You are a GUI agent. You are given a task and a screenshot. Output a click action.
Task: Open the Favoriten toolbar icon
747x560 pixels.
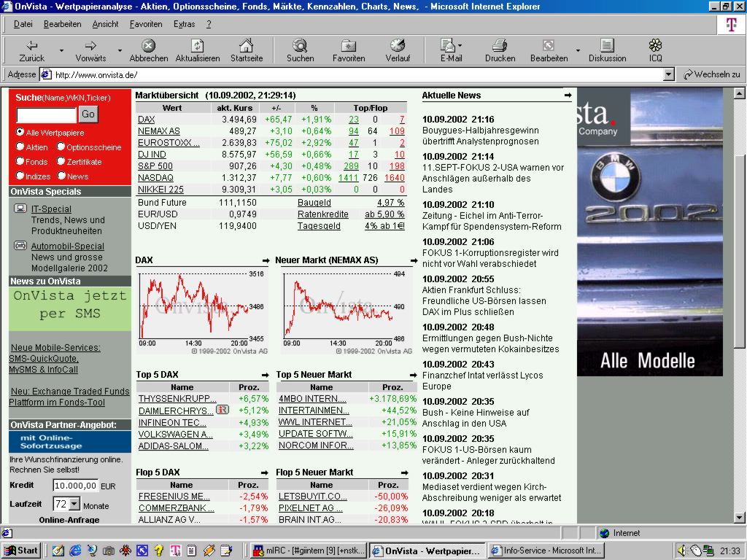click(x=349, y=50)
